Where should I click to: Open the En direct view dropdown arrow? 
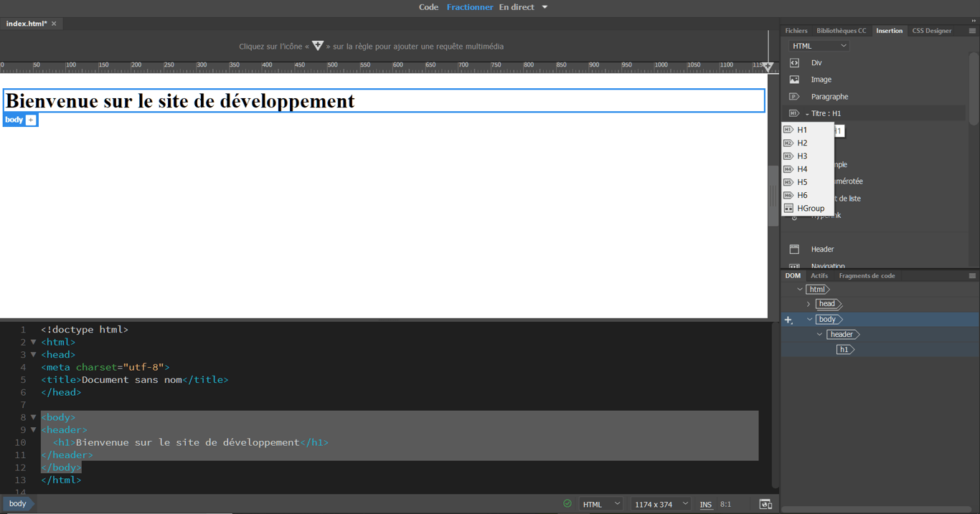[545, 7]
